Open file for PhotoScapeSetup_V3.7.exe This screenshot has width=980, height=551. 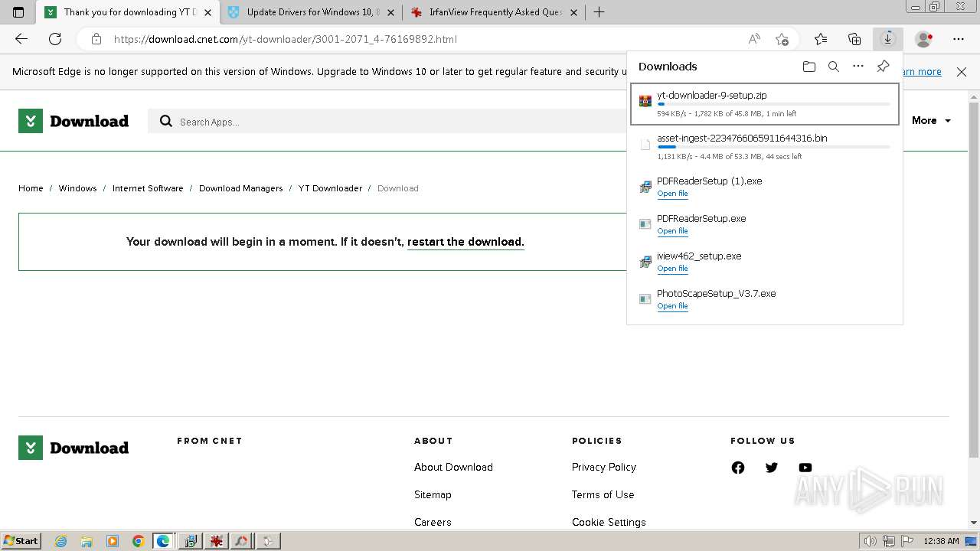tap(672, 306)
